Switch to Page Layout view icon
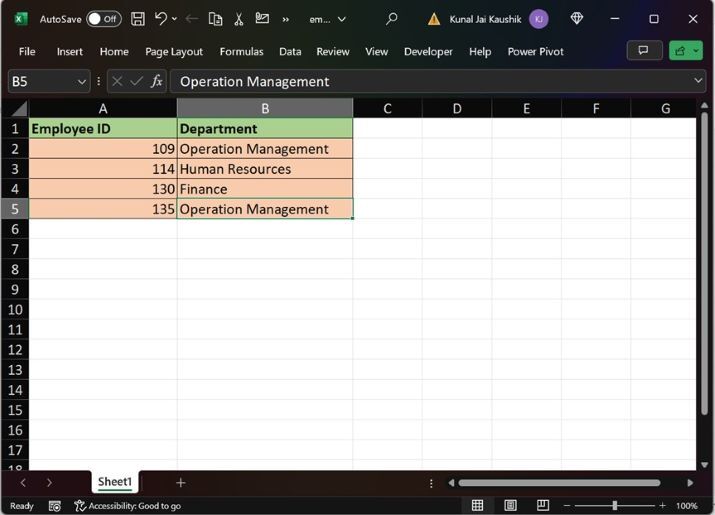The width and height of the screenshot is (715, 515). click(x=510, y=505)
